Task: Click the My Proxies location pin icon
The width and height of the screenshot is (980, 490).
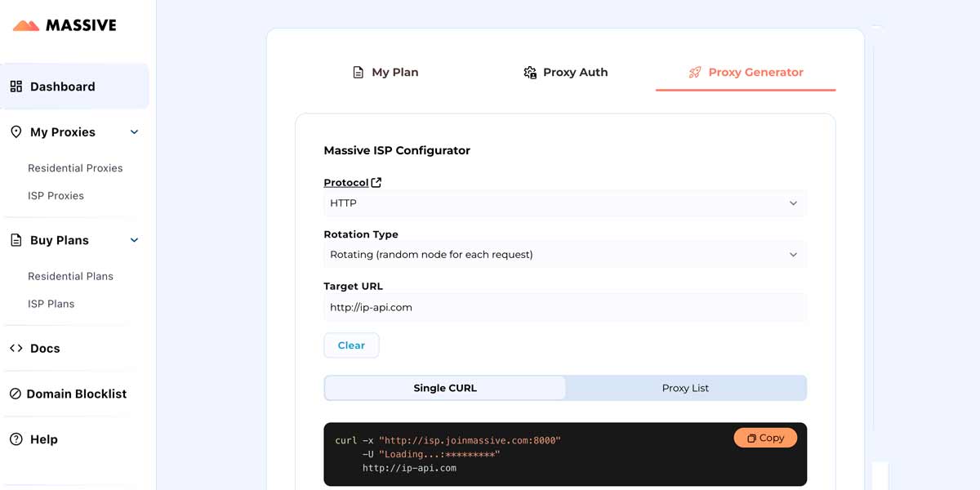Action: tap(16, 132)
